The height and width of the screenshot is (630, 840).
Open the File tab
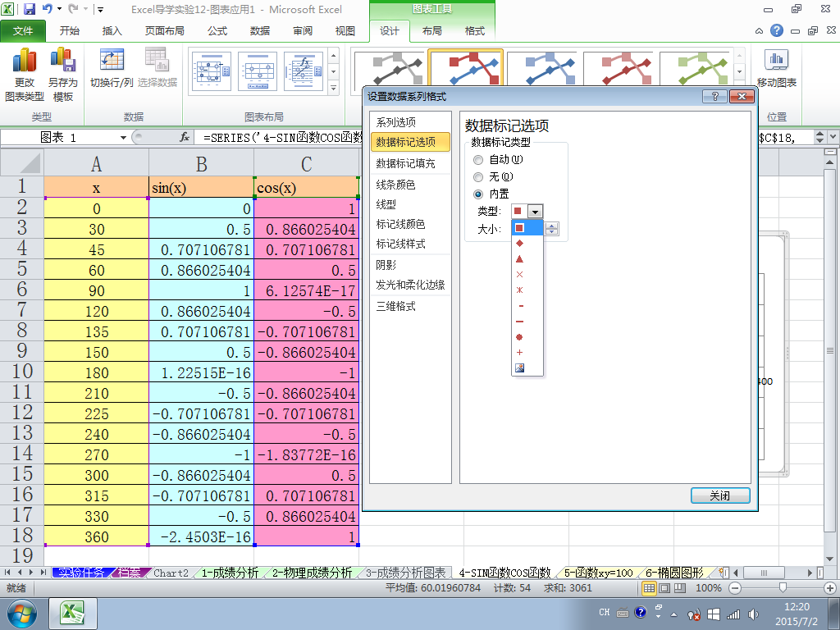click(23, 31)
